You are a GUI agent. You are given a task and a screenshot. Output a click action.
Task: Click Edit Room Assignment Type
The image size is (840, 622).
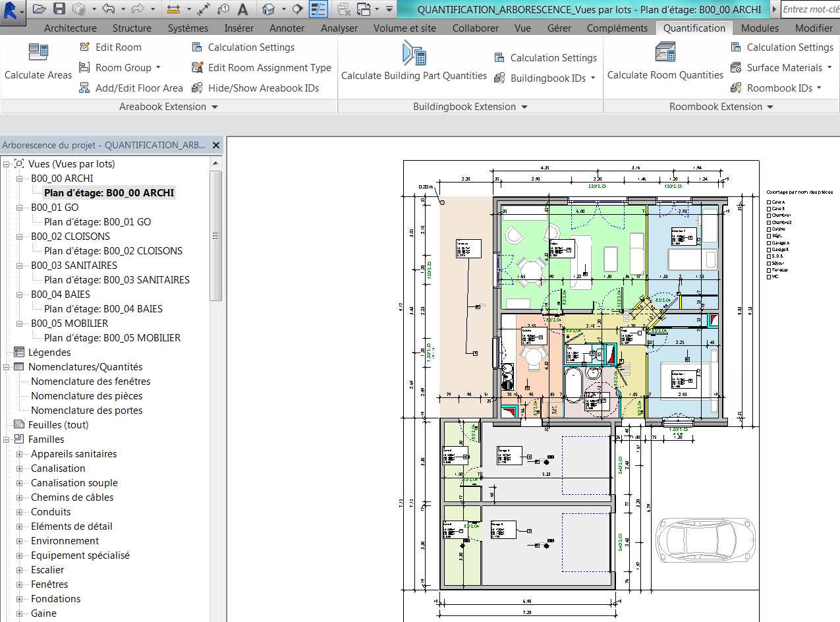point(261,68)
